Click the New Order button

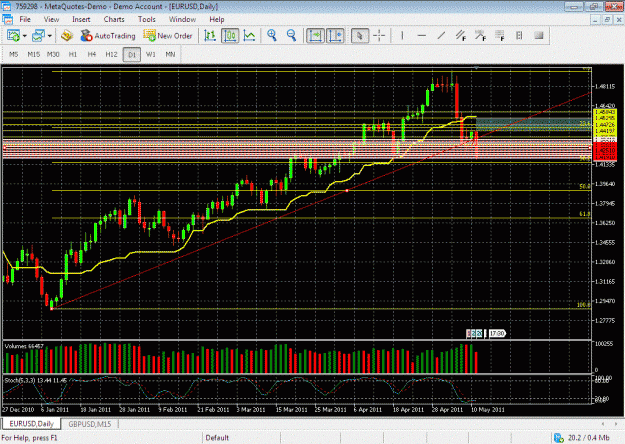click(x=168, y=36)
